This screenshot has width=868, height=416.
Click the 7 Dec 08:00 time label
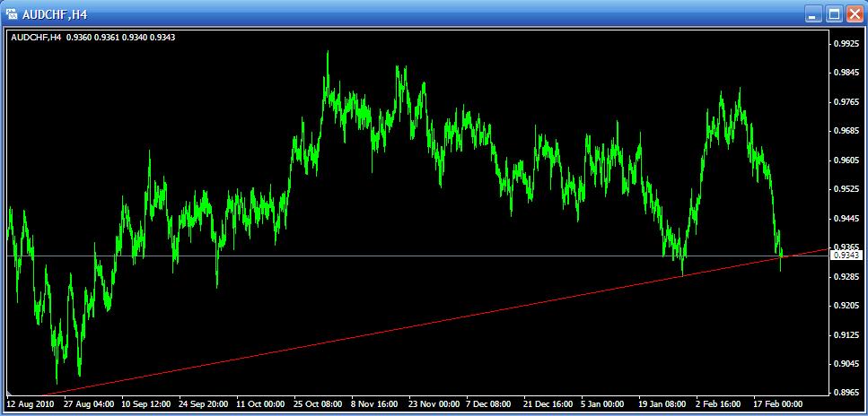491,404
